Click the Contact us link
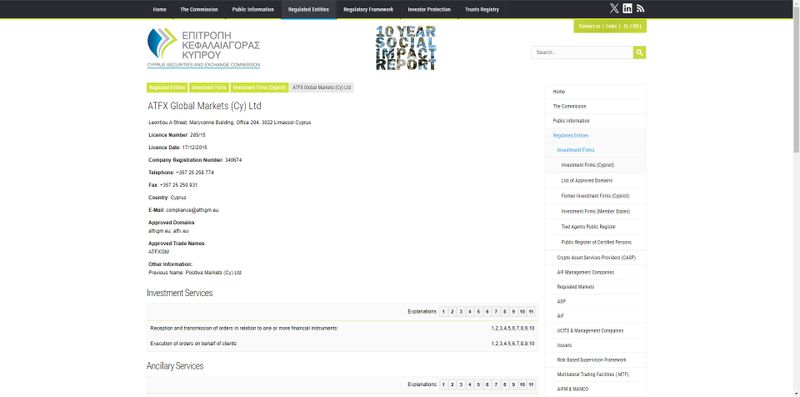Screen dimensions: 800x397 pyautogui.click(x=589, y=26)
